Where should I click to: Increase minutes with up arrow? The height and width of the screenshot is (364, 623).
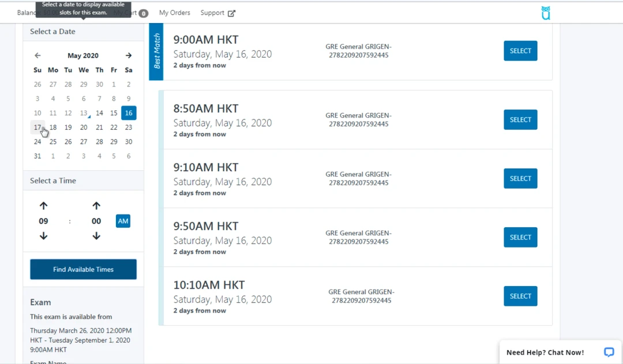click(x=96, y=206)
